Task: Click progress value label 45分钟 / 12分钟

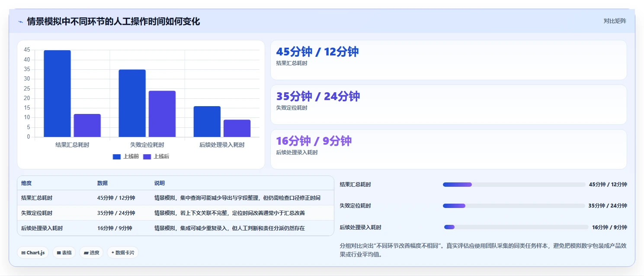Action: pos(608,185)
